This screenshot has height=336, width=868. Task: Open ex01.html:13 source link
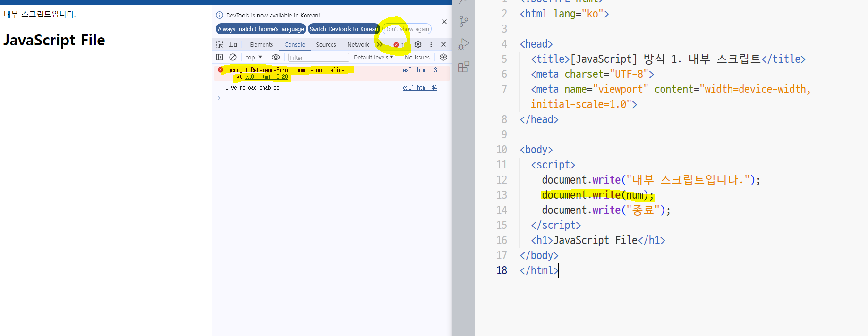420,70
